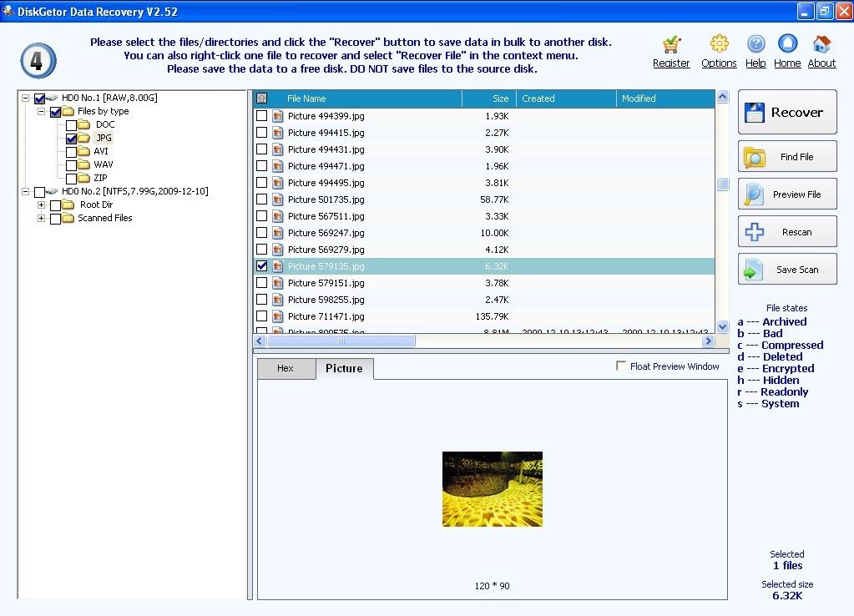Check the box for Picture 569247.jpg
854x616 pixels.
262,233
